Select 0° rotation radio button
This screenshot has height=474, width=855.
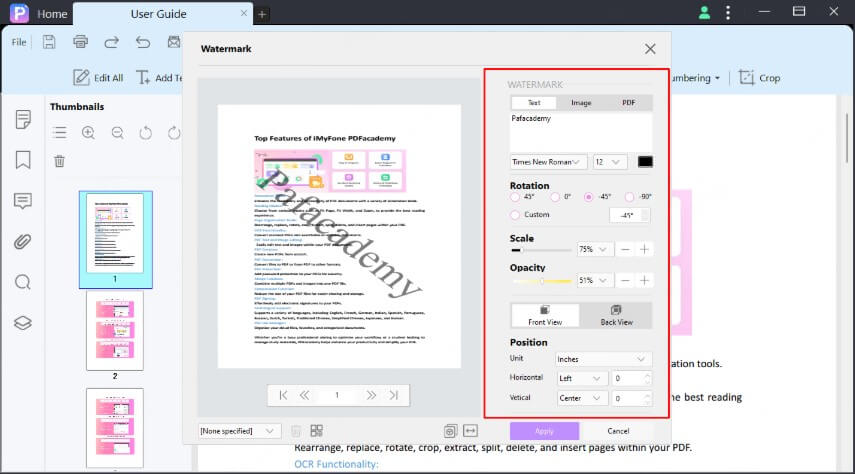coord(555,197)
